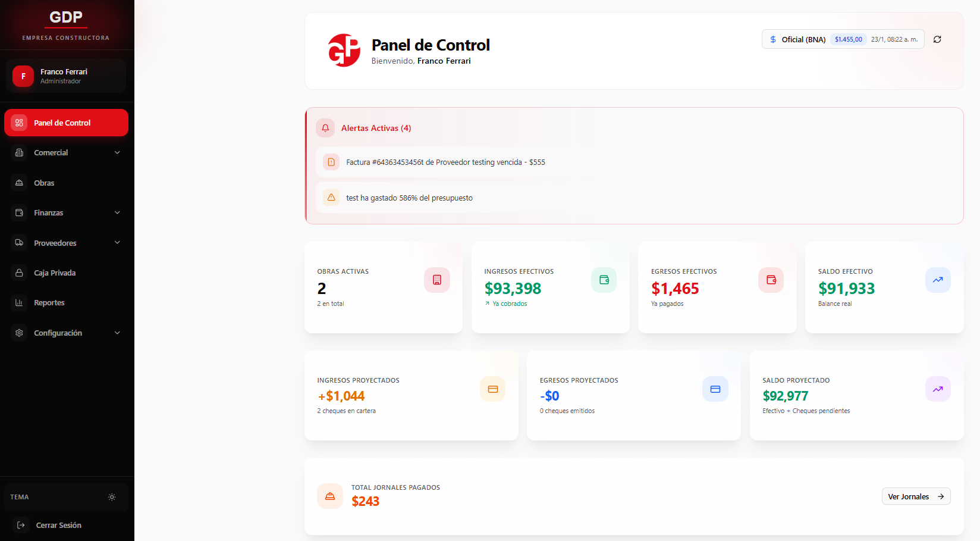Toggle the theme with the sun icon

pos(112,497)
